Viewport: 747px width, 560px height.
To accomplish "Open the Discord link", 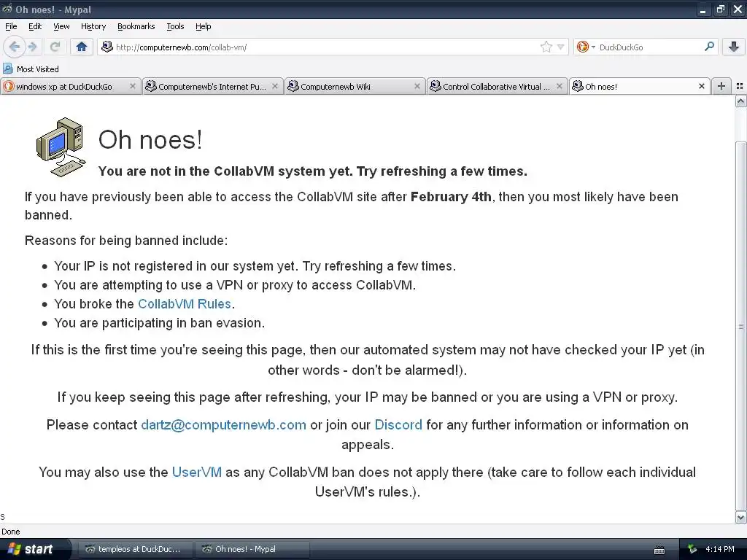I will (x=398, y=425).
